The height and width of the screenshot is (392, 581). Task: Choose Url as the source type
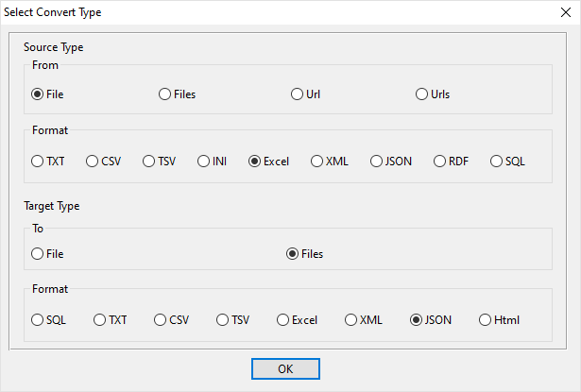(x=298, y=94)
